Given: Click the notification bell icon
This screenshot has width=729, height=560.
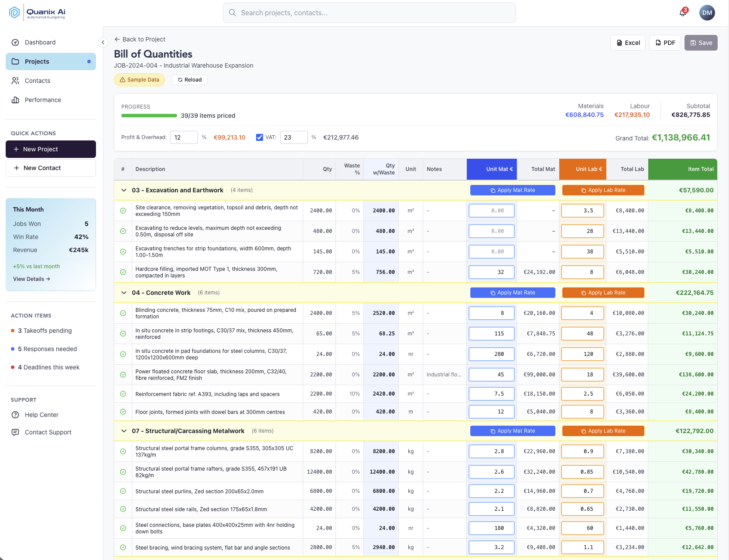Looking at the screenshot, I should pos(683,13).
